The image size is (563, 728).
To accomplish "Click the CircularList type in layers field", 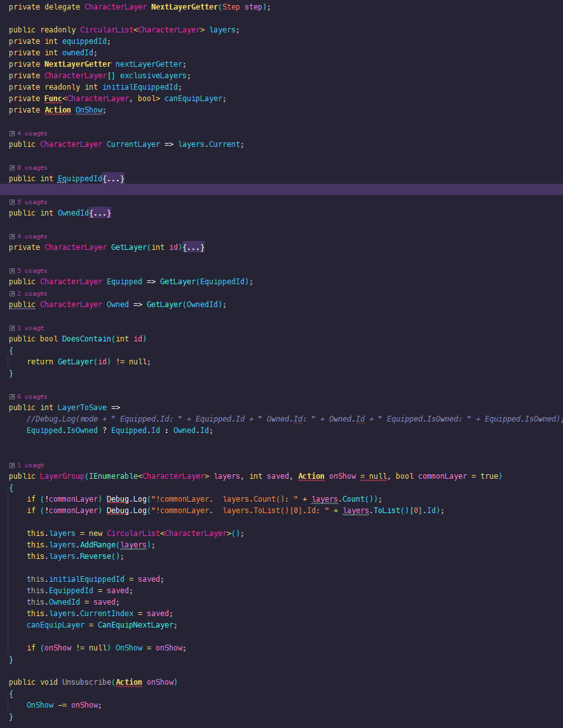I will 107,30.
